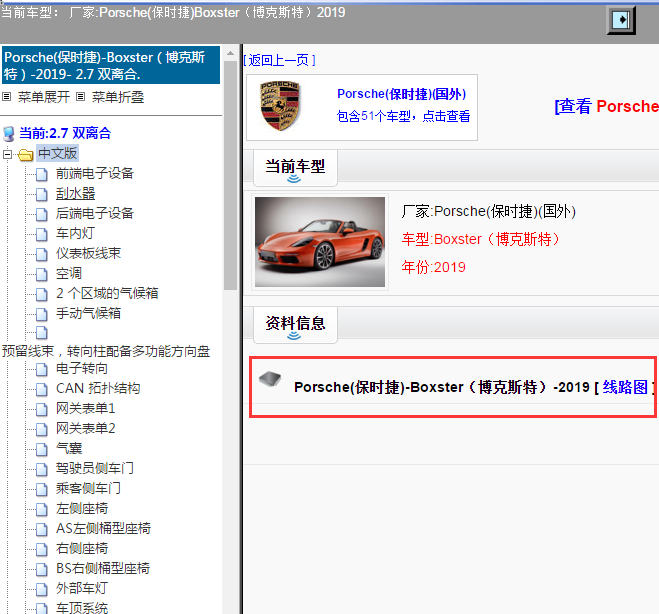Click the menu collapse icon beside 菜单折叠
The image size is (659, 614).
(80, 97)
